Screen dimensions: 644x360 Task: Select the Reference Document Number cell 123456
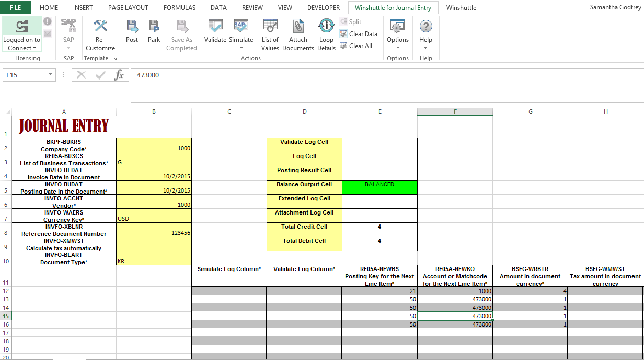154,230
